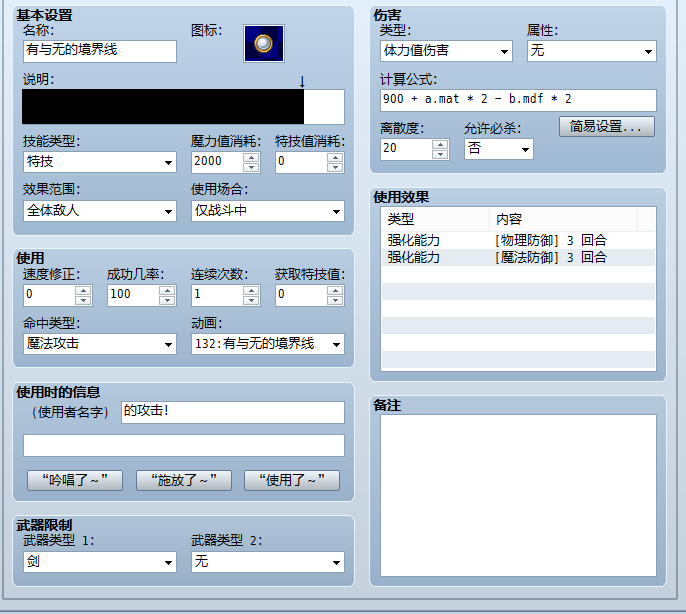
Task: Increase 特技值消耗 with up arrow
Action: (x=335, y=158)
